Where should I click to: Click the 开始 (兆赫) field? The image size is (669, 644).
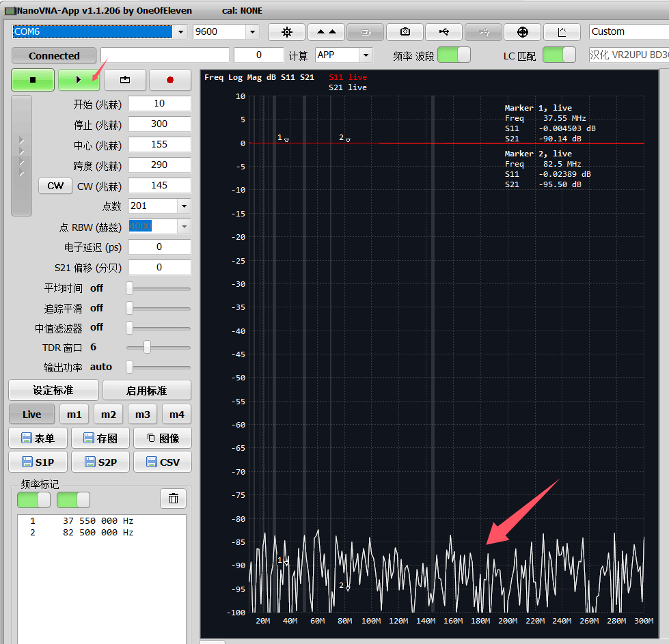tap(159, 104)
